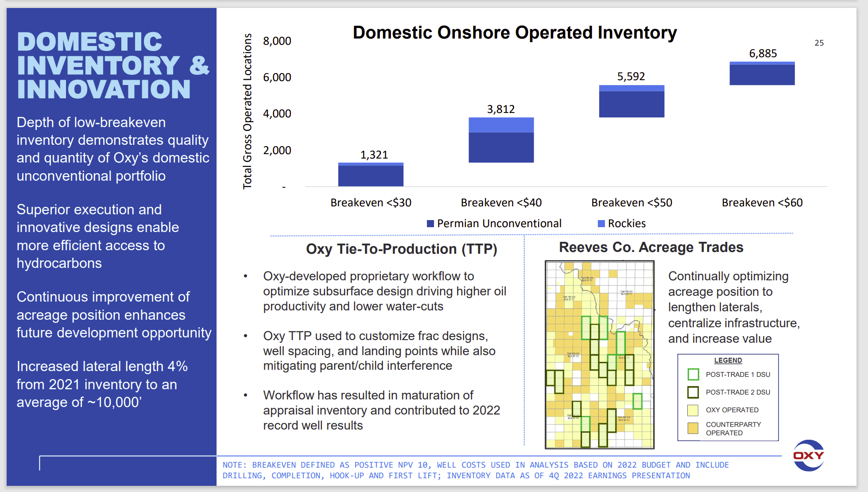
Task: Click the 5,592 data label
Action: (x=631, y=77)
